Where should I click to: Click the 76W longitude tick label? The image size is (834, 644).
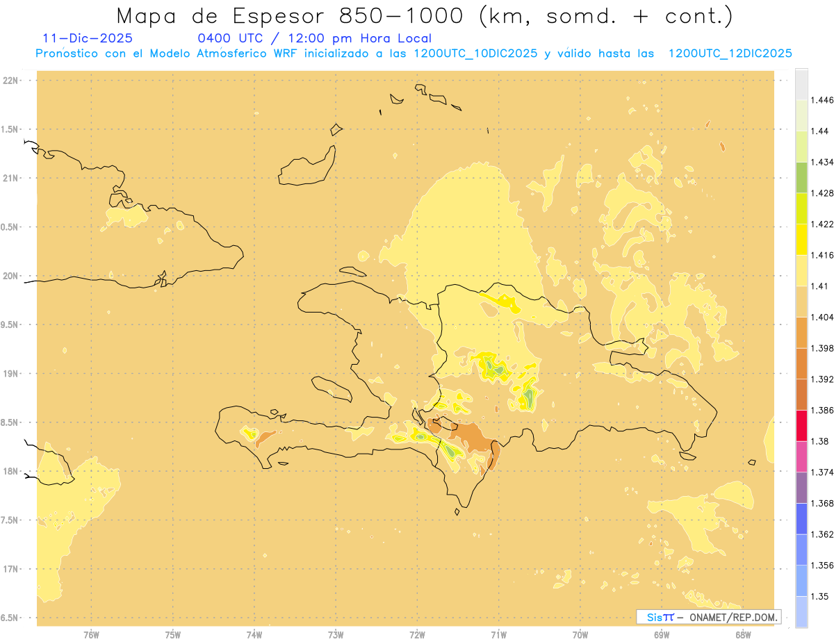[91, 634]
